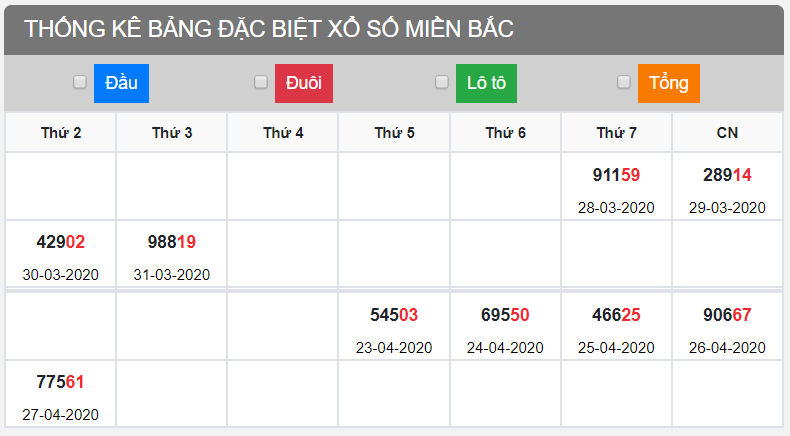Select result 91159 for 28-03-2020
Viewport: 790px width, 436px height.
point(616,176)
